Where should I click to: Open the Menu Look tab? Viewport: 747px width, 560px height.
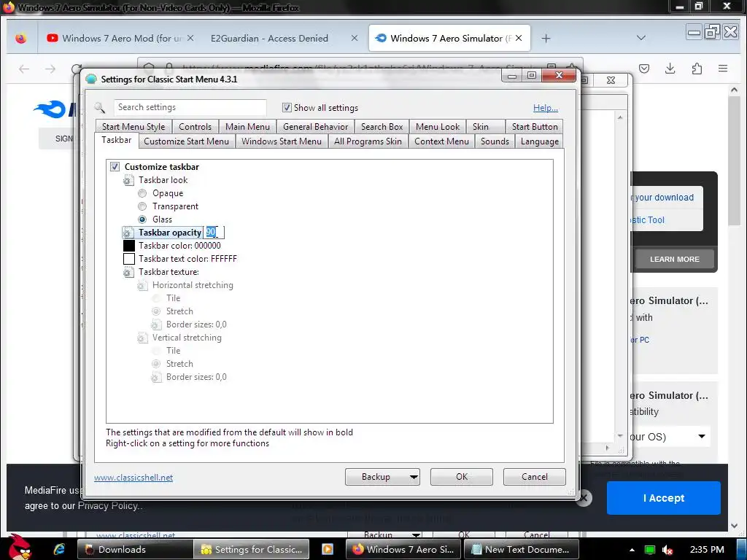click(x=438, y=127)
